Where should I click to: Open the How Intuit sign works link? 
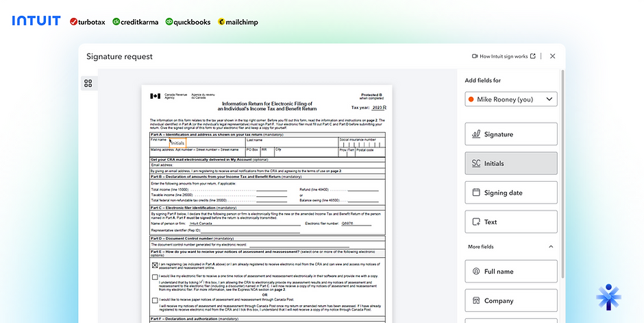pyautogui.click(x=504, y=56)
